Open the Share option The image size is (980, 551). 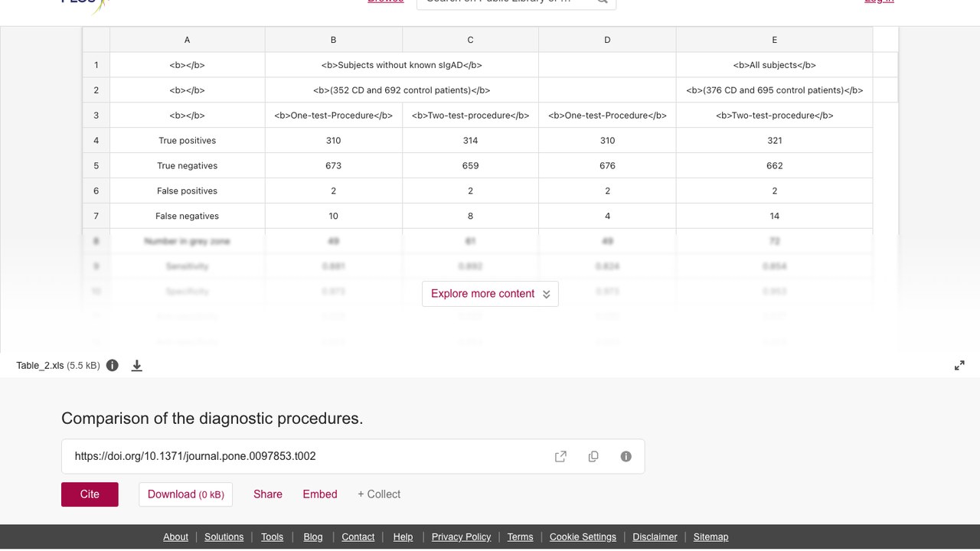click(268, 494)
